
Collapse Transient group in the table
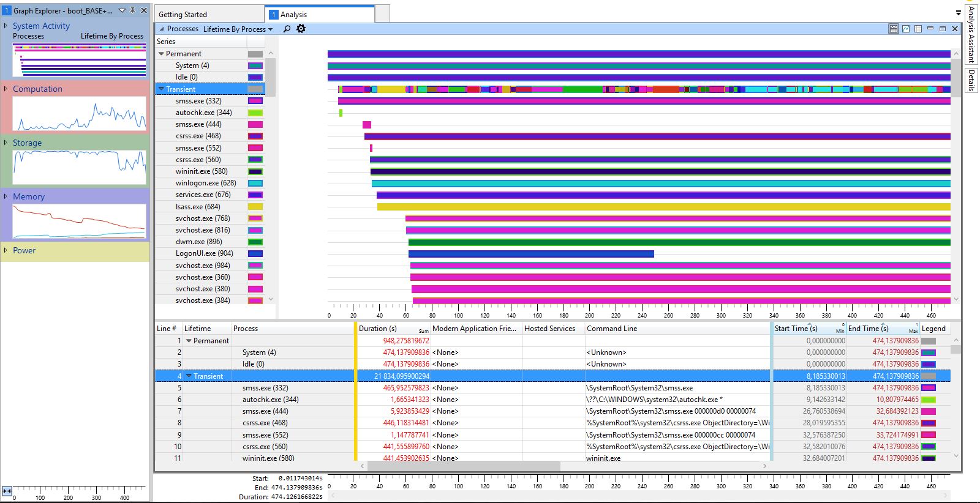pos(189,376)
